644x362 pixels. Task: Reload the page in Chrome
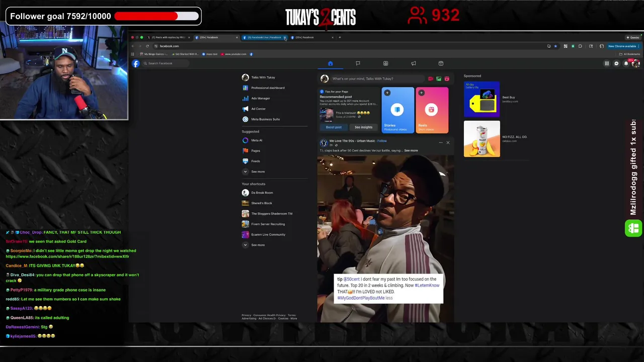[147, 46]
